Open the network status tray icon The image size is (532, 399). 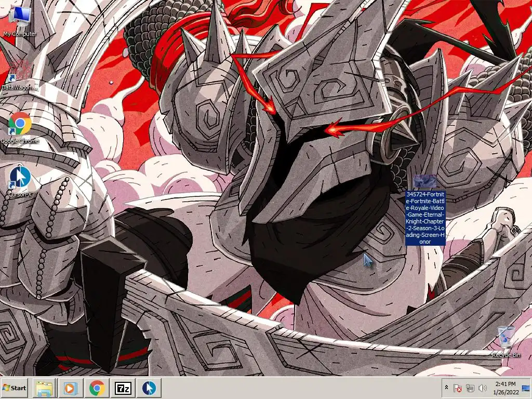coord(470,388)
